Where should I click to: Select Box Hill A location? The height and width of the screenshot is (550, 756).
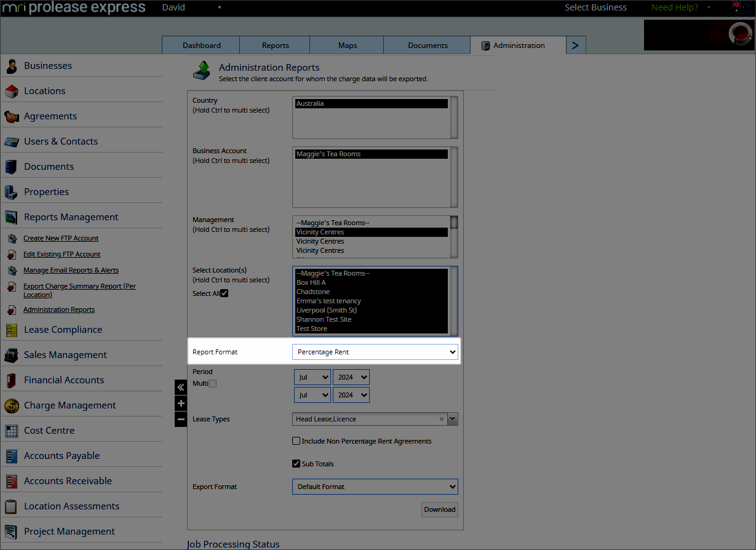click(371, 282)
